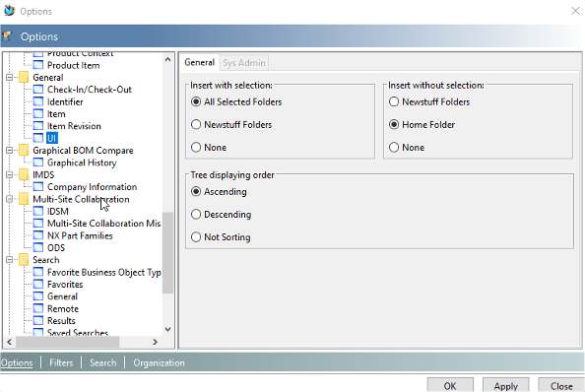Click the Results page icon

point(38,321)
